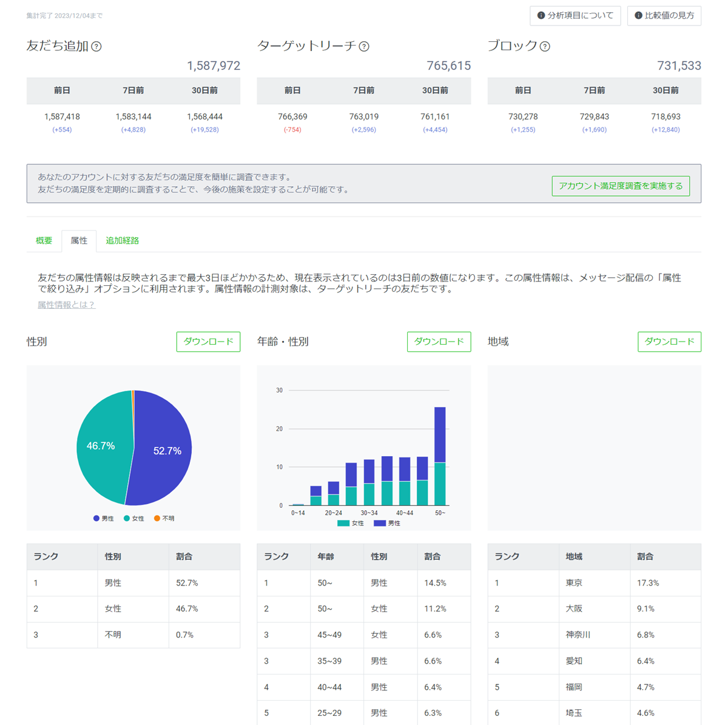Open the 比較値の見方 info button

[x=664, y=16]
